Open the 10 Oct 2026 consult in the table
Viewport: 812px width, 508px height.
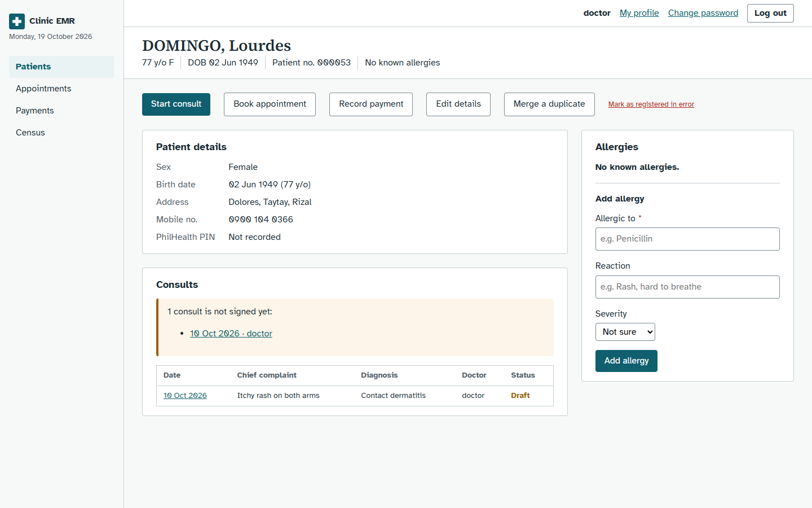(185, 396)
